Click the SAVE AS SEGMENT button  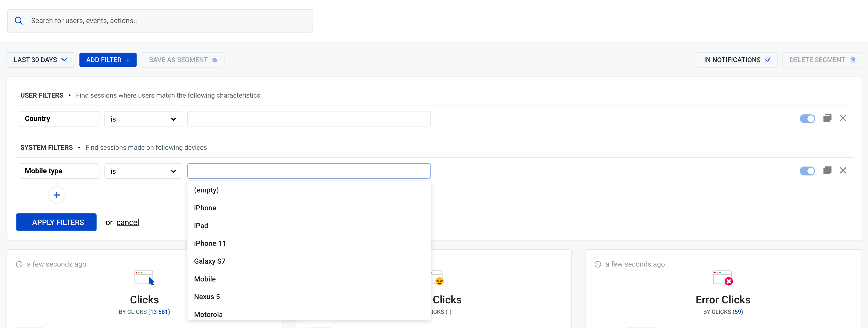pyautogui.click(x=183, y=60)
